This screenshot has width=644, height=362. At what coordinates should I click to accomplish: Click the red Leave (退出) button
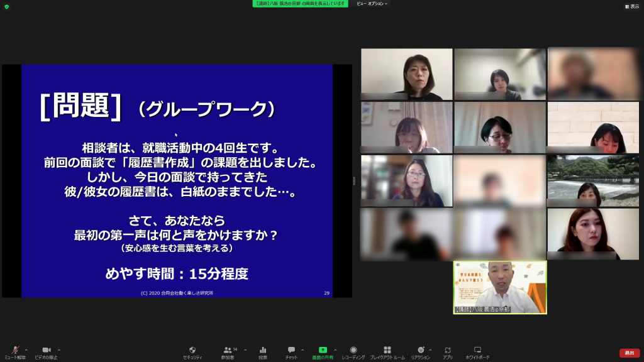point(629,353)
